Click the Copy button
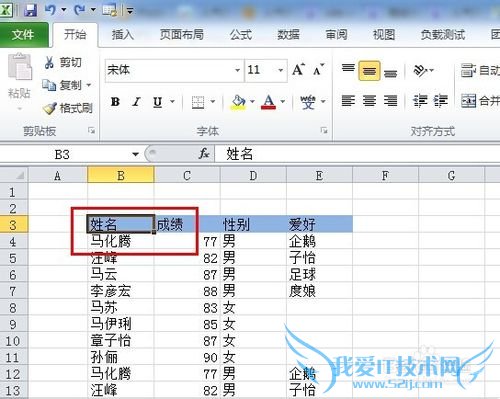The height and width of the screenshot is (399, 500). point(62,85)
